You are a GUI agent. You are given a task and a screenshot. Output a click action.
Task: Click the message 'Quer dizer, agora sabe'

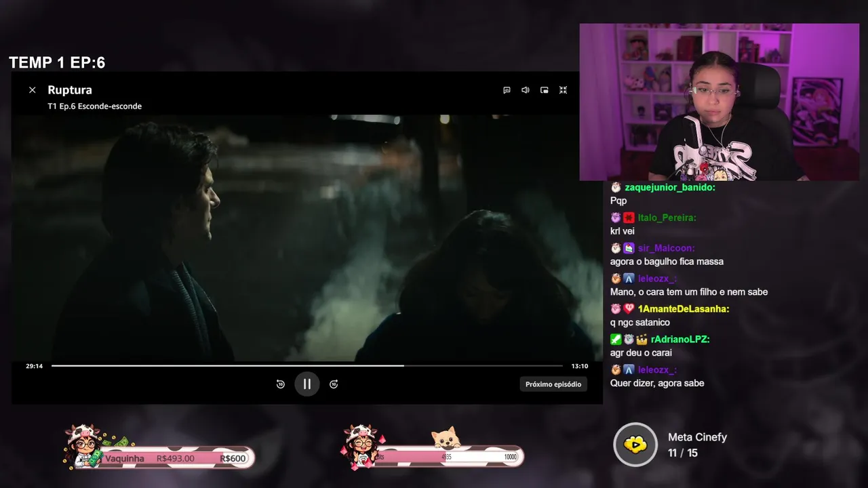point(657,383)
